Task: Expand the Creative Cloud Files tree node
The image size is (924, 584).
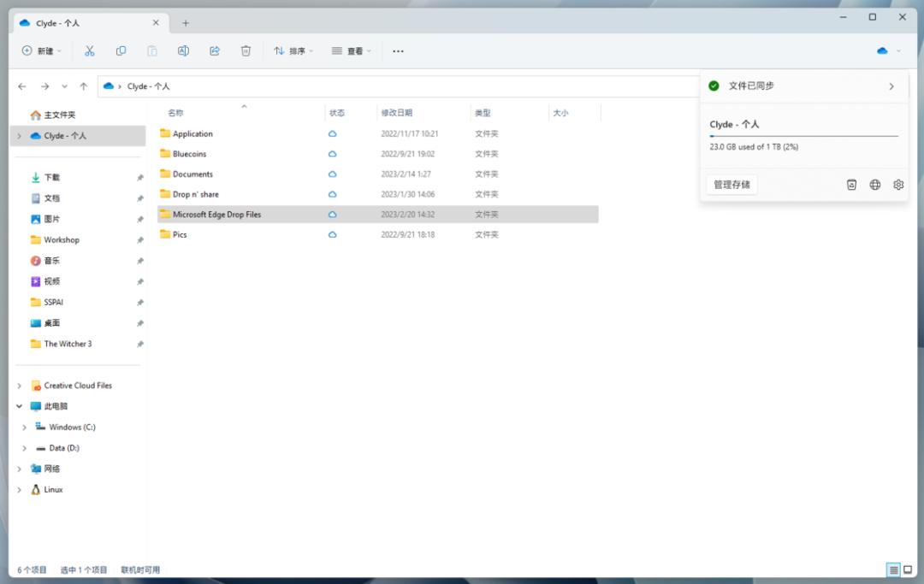Action: (x=20, y=386)
